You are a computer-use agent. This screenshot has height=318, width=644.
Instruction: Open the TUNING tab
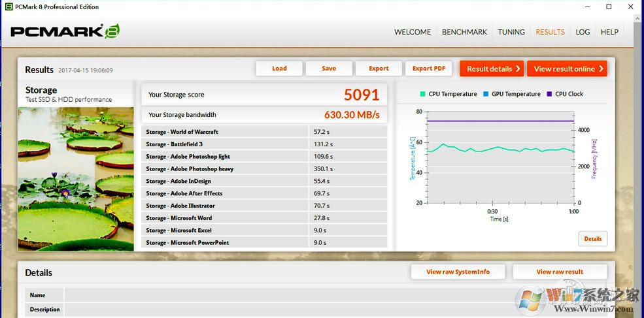[x=511, y=32]
